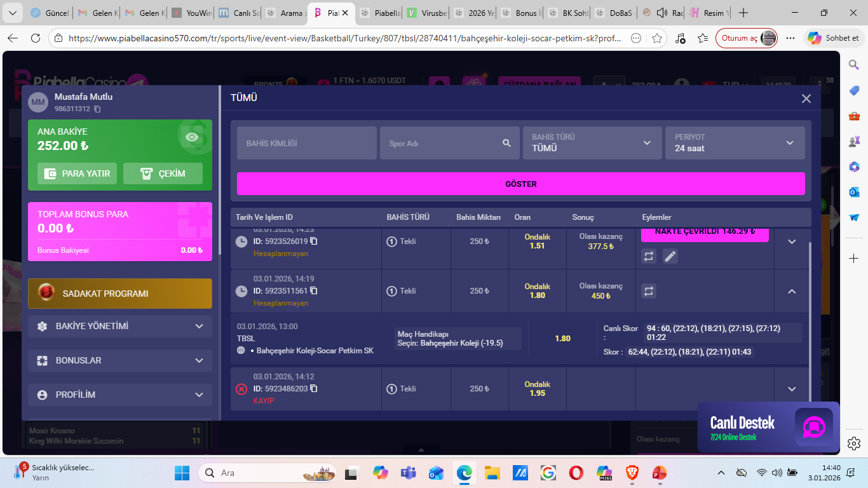
Task: Open the PERİYOT 24 saat dropdown
Action: click(735, 143)
